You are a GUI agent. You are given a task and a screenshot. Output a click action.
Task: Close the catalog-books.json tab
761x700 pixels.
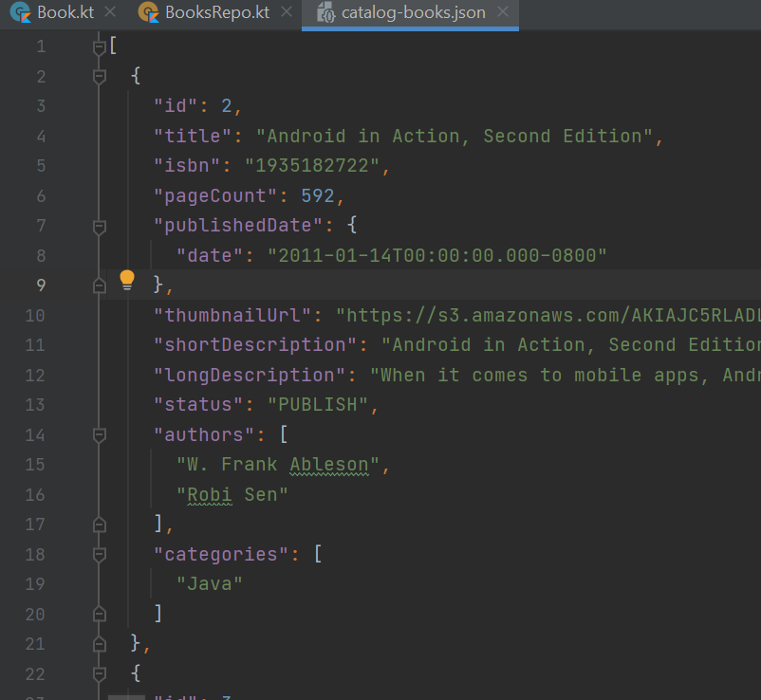(x=503, y=14)
